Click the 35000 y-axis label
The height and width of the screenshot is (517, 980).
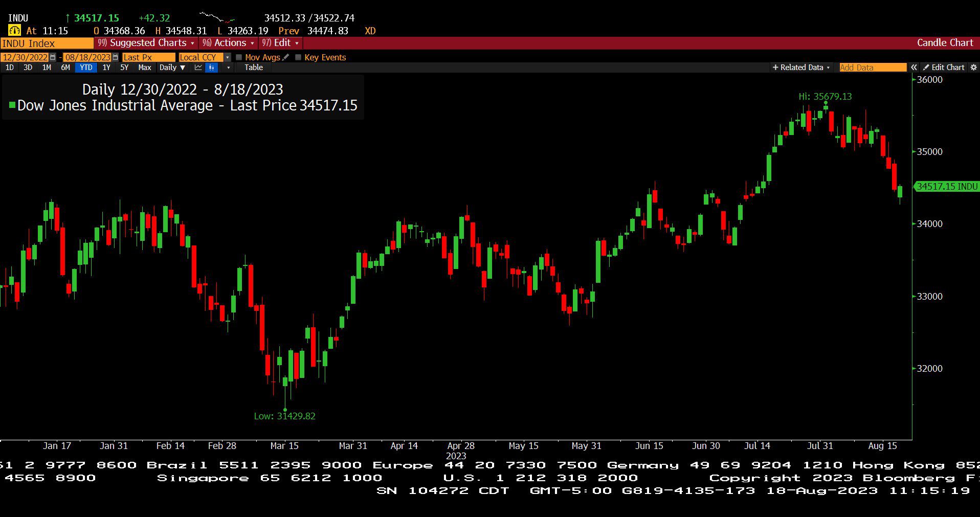[929, 152]
